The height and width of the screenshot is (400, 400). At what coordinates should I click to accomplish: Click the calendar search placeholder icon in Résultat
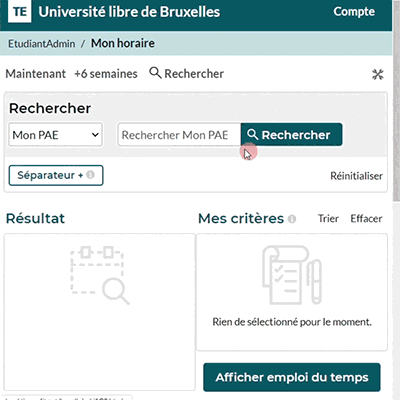(100, 275)
